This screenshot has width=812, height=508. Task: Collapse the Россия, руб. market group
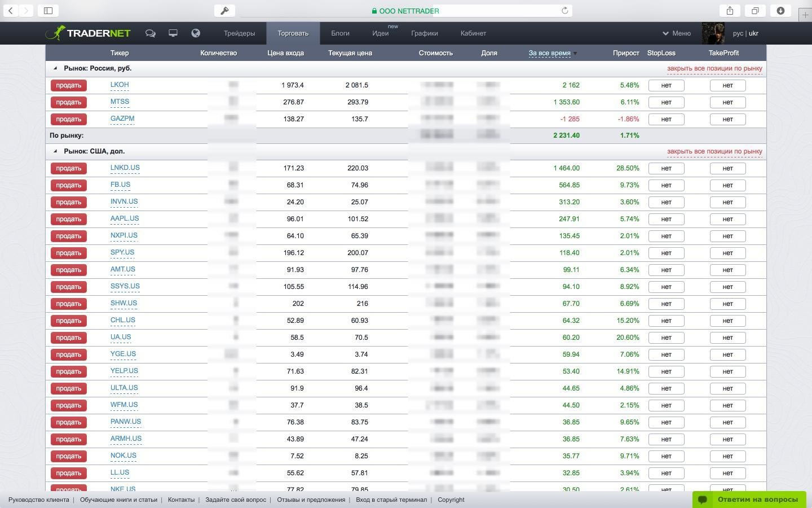pyautogui.click(x=55, y=68)
